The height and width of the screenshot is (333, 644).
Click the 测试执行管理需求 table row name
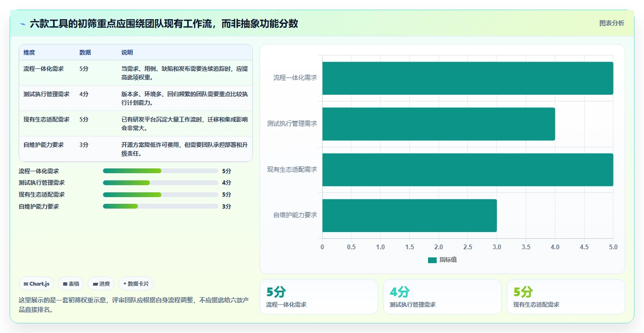click(46, 94)
